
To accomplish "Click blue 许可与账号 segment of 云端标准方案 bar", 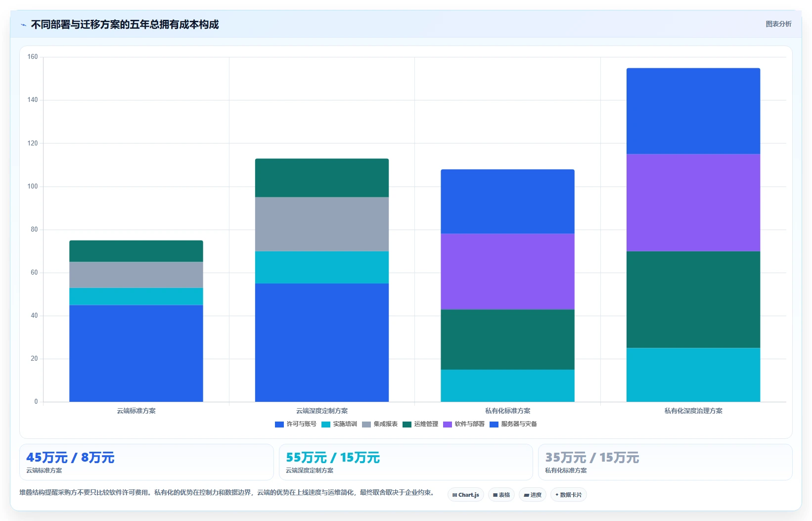I will (136, 353).
